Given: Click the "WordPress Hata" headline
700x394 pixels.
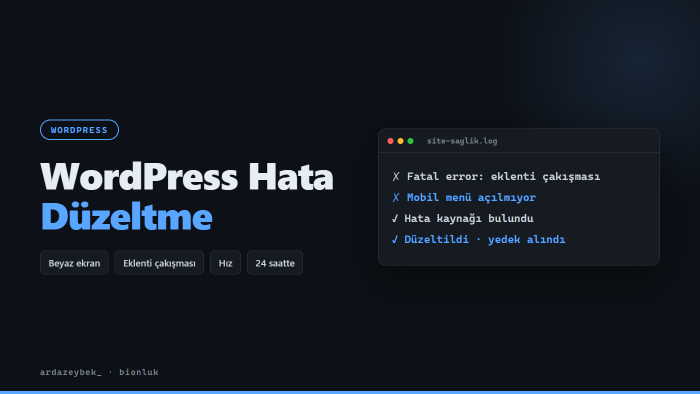Looking at the screenshot, I should click(x=187, y=177).
